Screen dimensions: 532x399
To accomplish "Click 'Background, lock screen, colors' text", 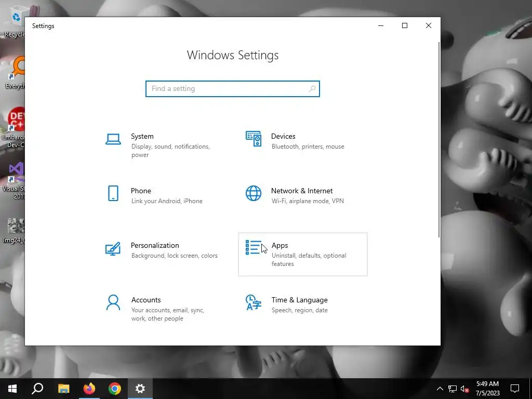I will point(175,256).
